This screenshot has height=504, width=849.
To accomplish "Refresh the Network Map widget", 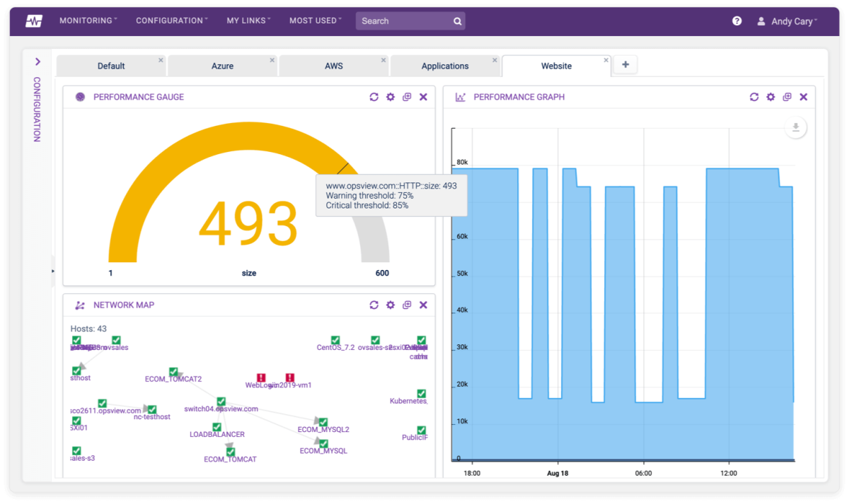I will pyautogui.click(x=374, y=305).
